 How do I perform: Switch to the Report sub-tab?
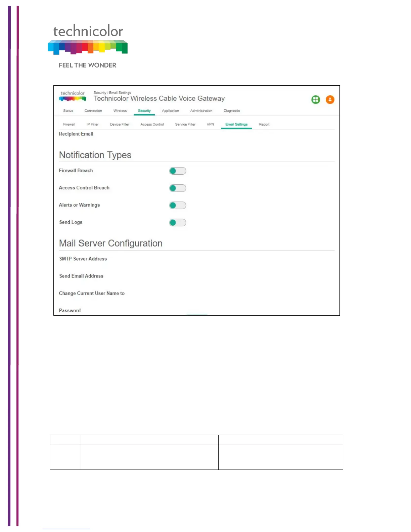264,124
